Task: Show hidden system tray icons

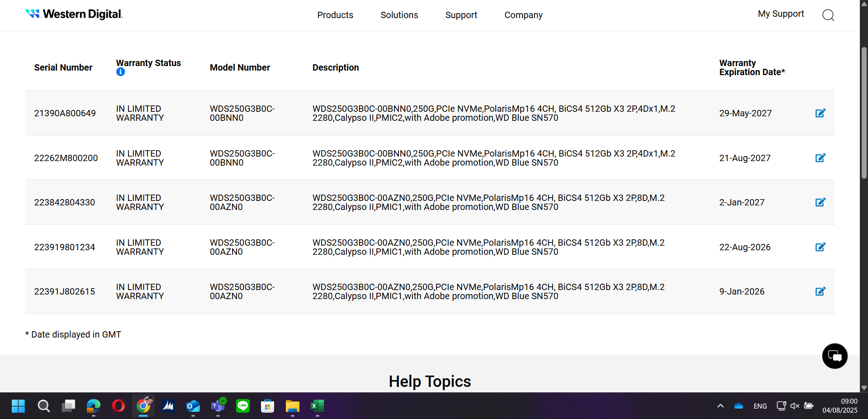Action: pos(721,406)
